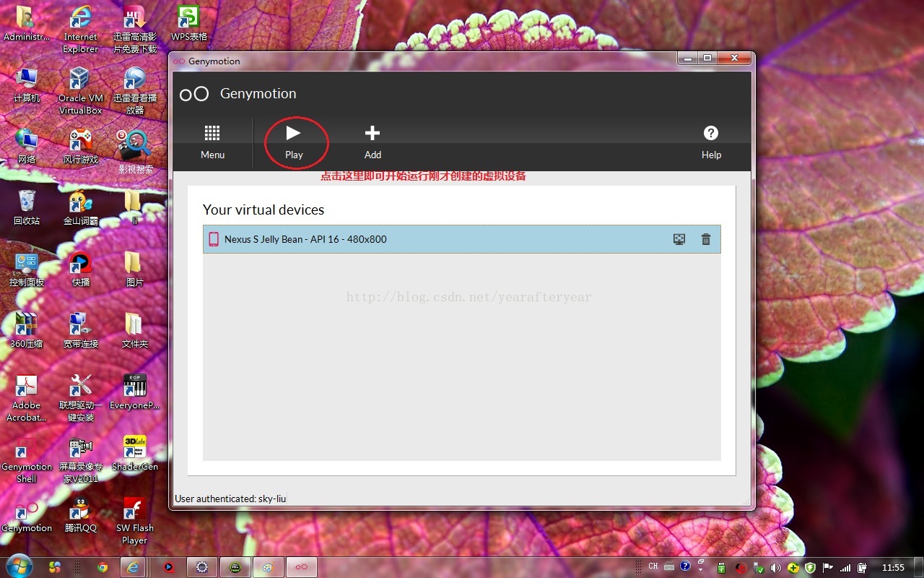Click the CH input language indicator

coord(653,566)
